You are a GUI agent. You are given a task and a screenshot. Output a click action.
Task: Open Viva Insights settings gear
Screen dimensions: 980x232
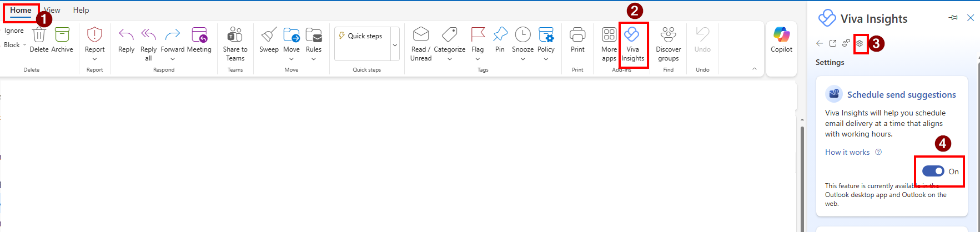tap(860, 43)
